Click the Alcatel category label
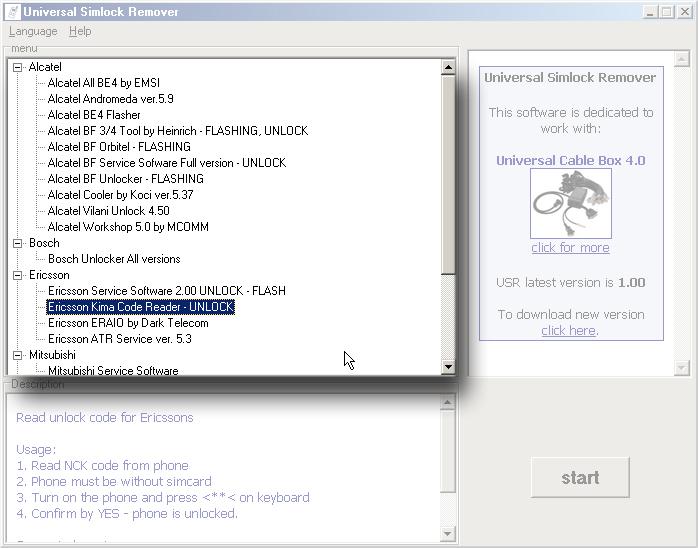698x548 pixels. click(x=45, y=67)
